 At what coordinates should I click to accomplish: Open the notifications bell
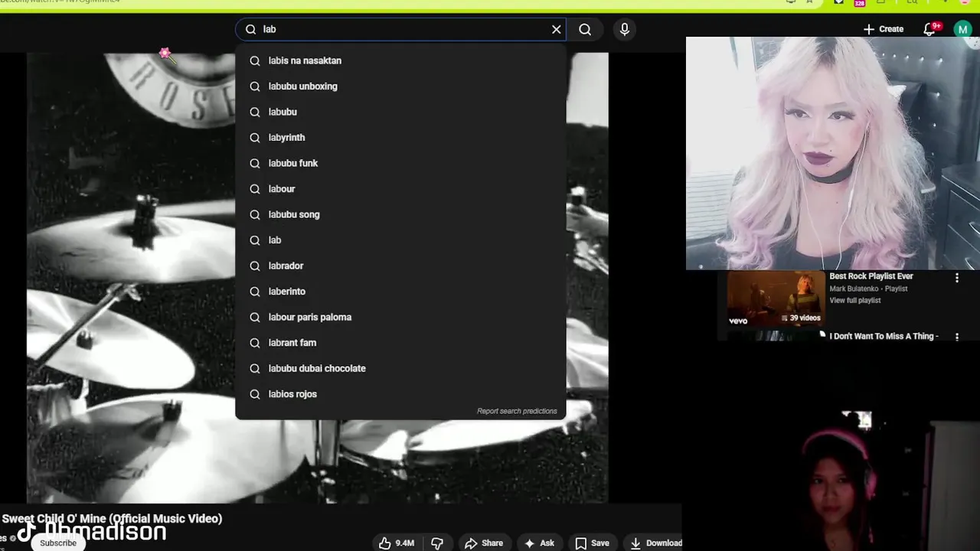[x=930, y=29]
